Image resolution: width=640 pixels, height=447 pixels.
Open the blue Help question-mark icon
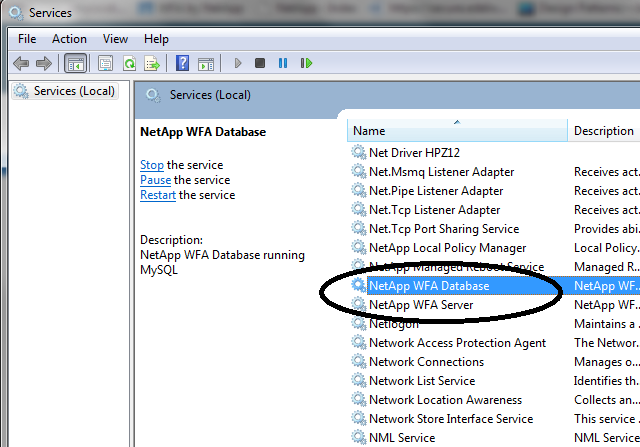coord(182,63)
